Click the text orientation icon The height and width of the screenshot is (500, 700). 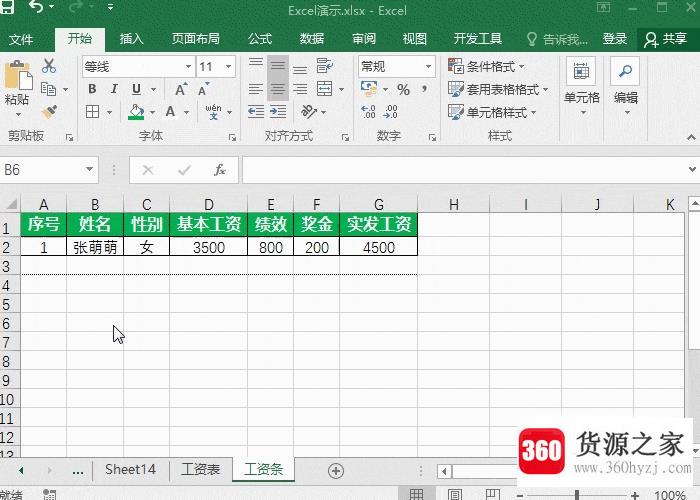click(309, 111)
